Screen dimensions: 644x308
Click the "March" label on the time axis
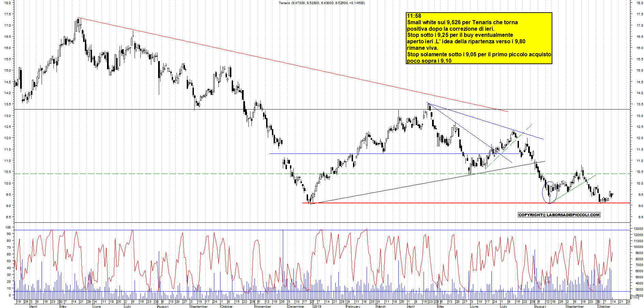381,306
